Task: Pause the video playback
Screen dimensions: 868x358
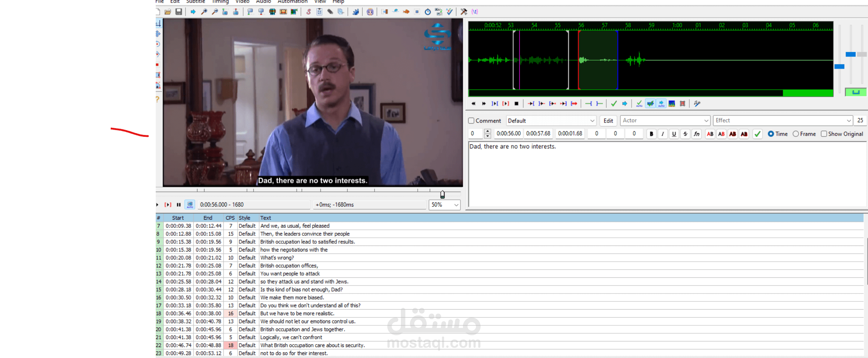Action: pyautogui.click(x=179, y=205)
